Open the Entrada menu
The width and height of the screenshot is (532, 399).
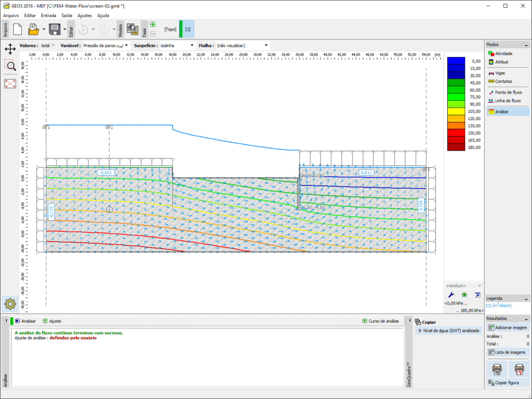click(x=48, y=15)
